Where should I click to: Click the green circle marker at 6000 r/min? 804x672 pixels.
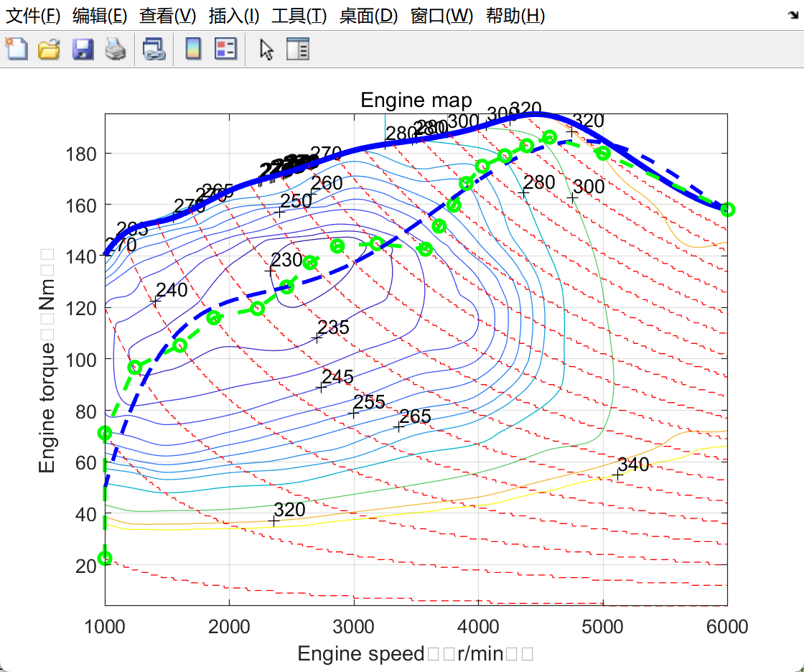727,210
